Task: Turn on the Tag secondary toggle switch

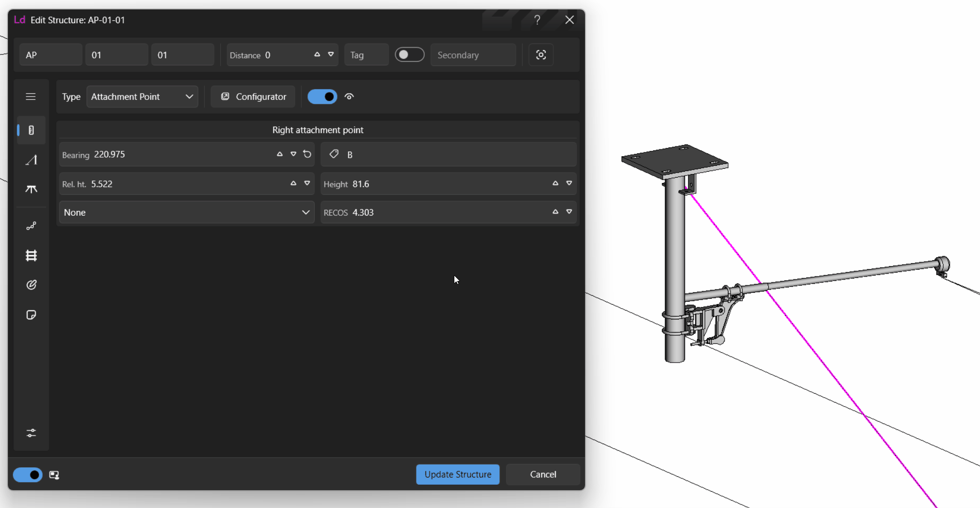Action: (x=409, y=54)
